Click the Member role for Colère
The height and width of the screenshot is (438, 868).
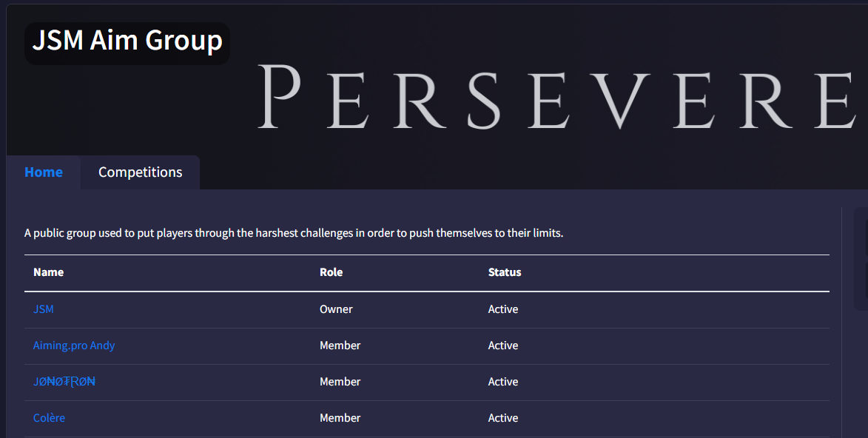(340, 418)
